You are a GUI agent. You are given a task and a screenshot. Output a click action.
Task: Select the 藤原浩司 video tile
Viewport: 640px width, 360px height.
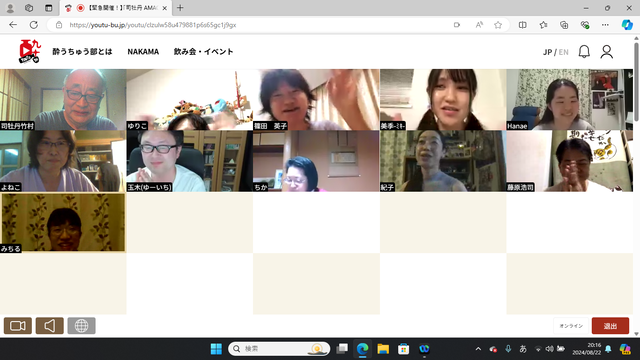[570, 161]
